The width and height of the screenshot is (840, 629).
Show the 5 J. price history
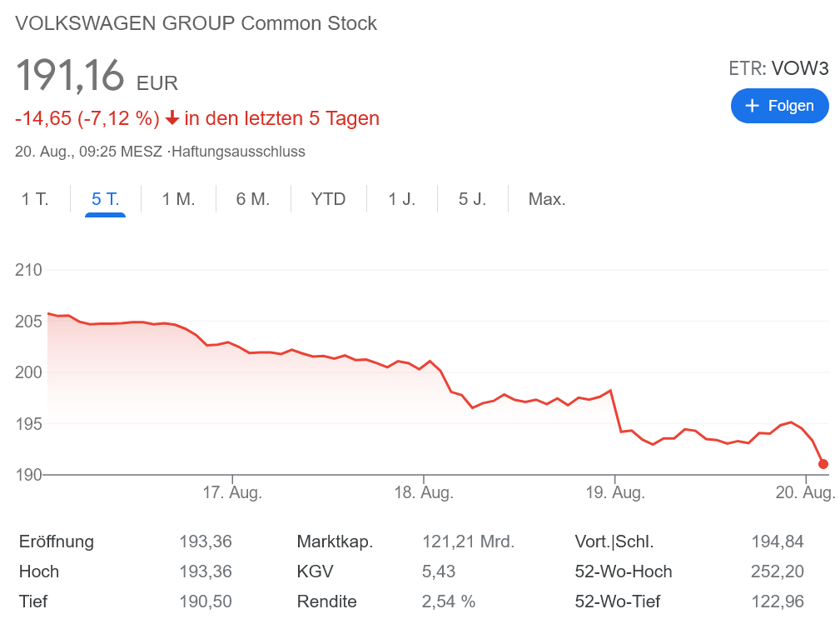click(x=472, y=199)
